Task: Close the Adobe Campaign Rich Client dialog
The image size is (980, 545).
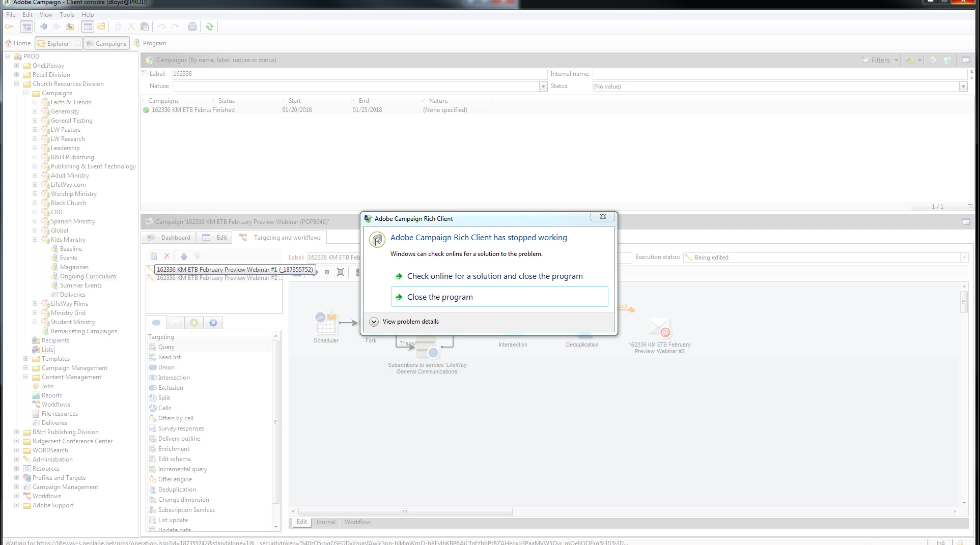Action: pyautogui.click(x=603, y=217)
